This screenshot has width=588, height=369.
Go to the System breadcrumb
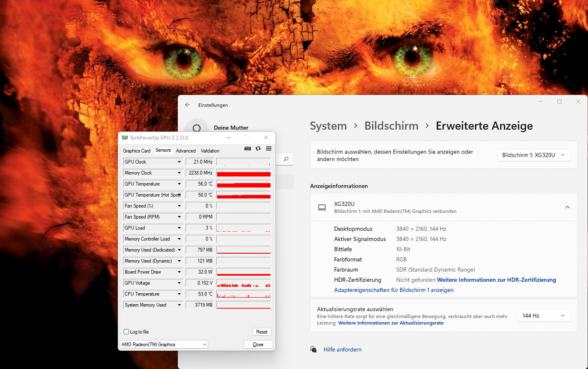coord(328,126)
